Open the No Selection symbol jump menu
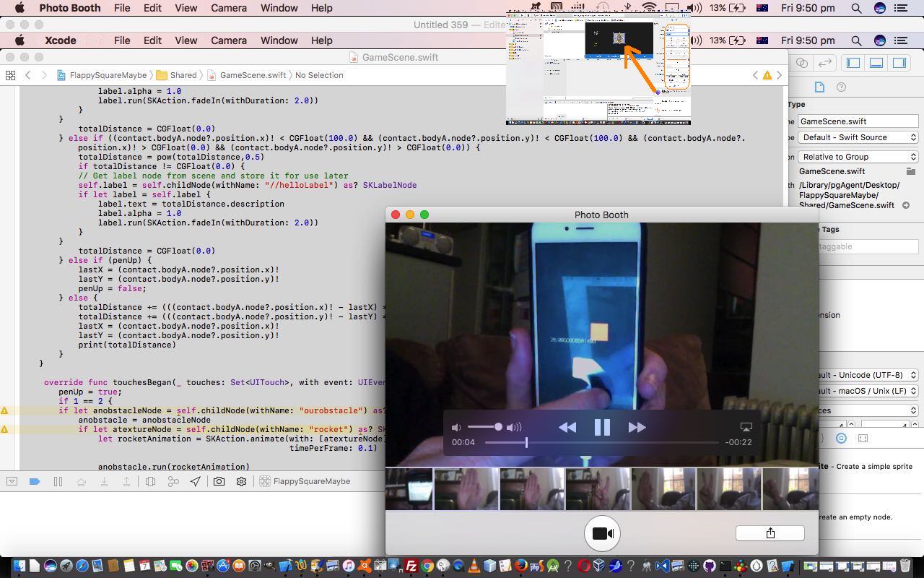The image size is (924, 578). tap(319, 75)
